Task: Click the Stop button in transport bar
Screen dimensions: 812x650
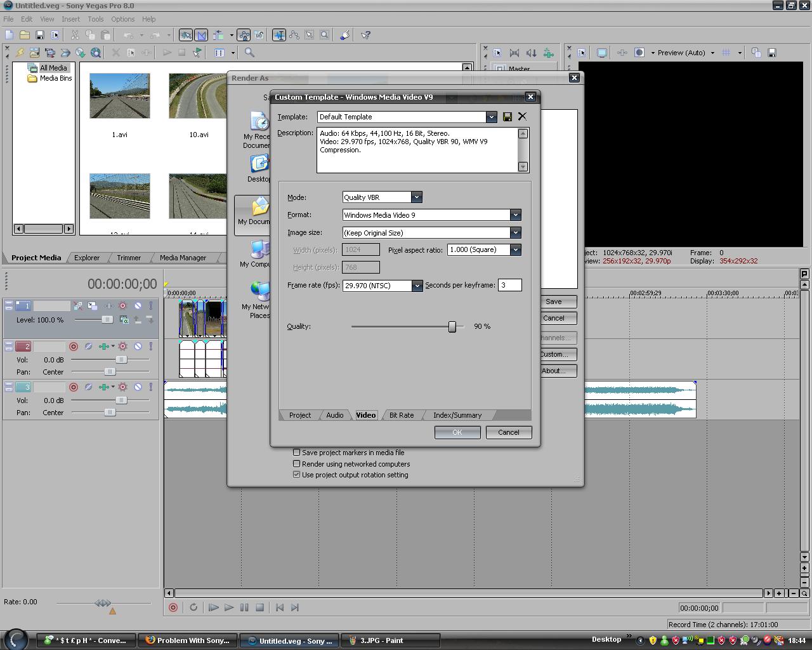Action: pyautogui.click(x=259, y=607)
